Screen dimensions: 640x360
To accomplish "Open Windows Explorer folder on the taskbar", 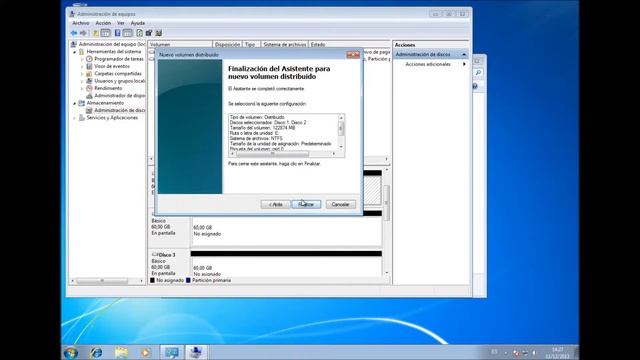I will tap(121, 352).
